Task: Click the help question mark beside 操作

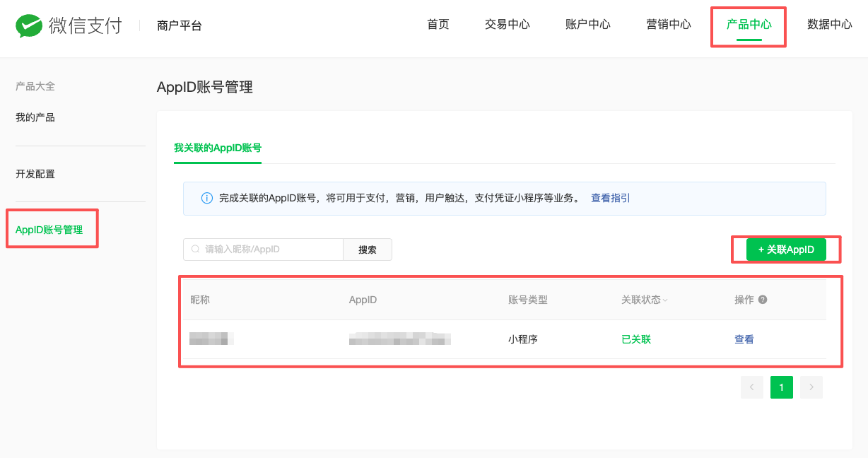Action: click(x=763, y=300)
